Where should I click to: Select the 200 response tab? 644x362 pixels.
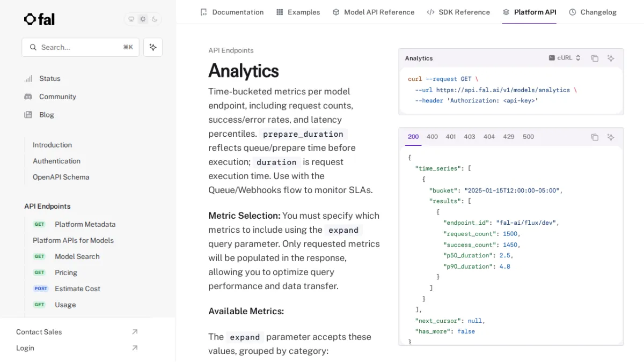pos(413,137)
